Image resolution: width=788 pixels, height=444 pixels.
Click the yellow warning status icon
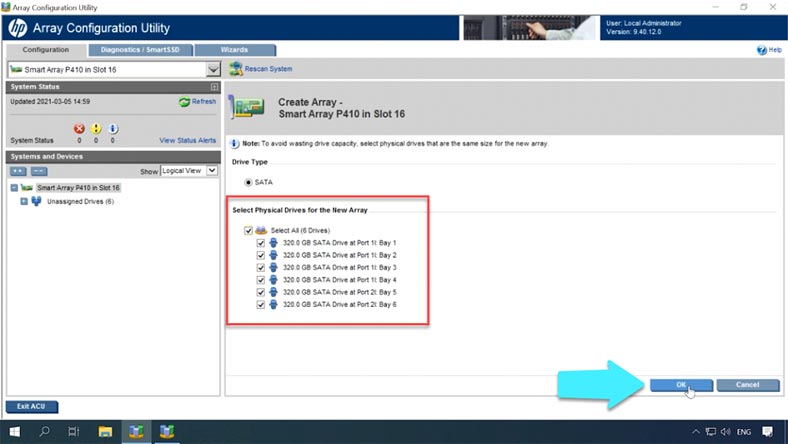pyautogui.click(x=96, y=129)
